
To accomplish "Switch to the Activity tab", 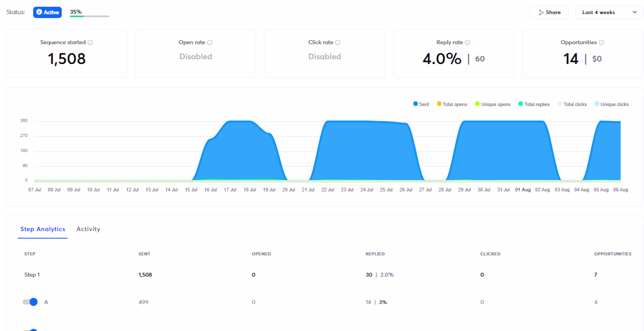I will coord(88,229).
